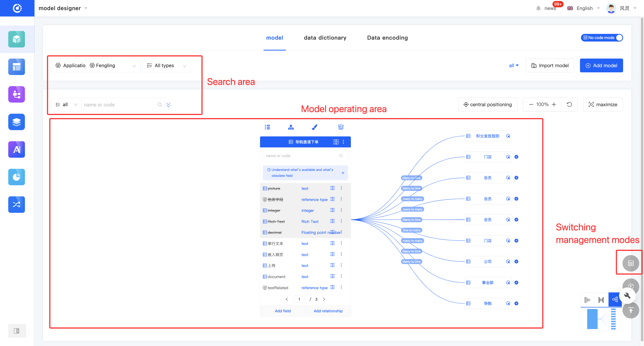The image size is (644, 346).
Task: Click the notification bell icon
Action: click(538, 8)
